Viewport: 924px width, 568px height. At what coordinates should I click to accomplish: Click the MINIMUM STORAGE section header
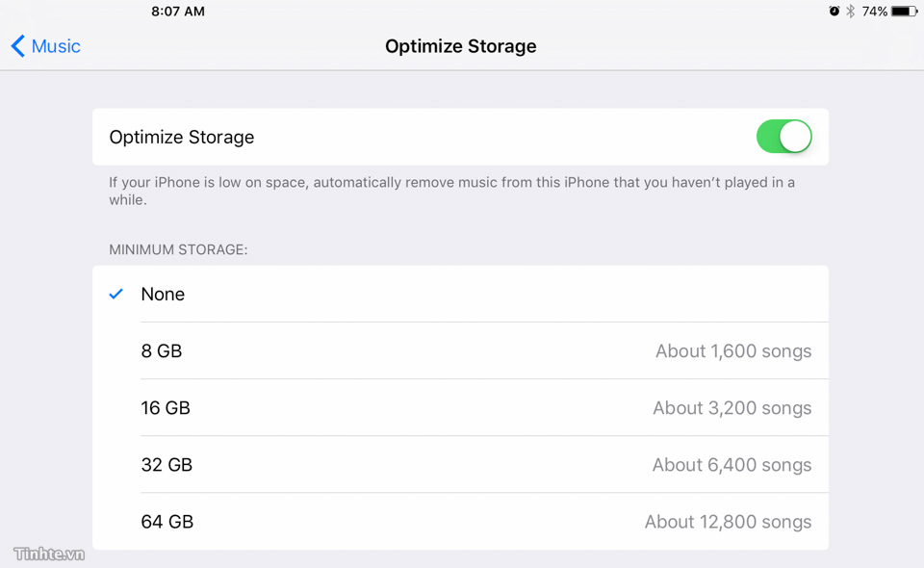pyautogui.click(x=178, y=249)
